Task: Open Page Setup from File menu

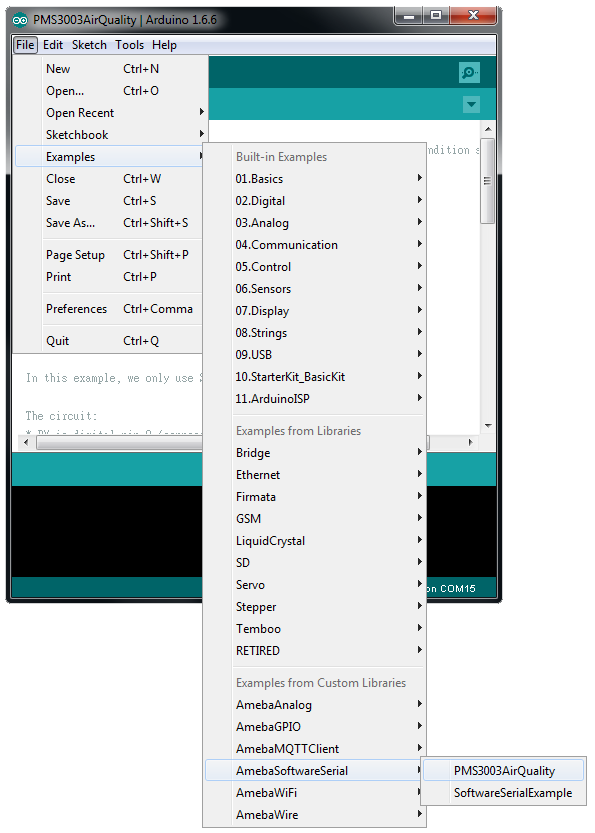Action: [109, 255]
